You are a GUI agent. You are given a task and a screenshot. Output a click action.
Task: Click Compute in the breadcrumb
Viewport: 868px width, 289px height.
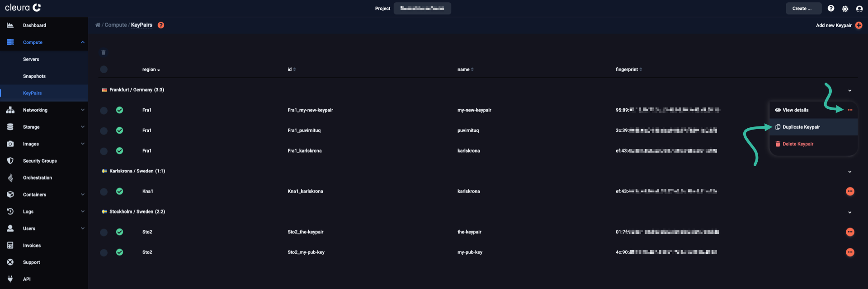(116, 25)
